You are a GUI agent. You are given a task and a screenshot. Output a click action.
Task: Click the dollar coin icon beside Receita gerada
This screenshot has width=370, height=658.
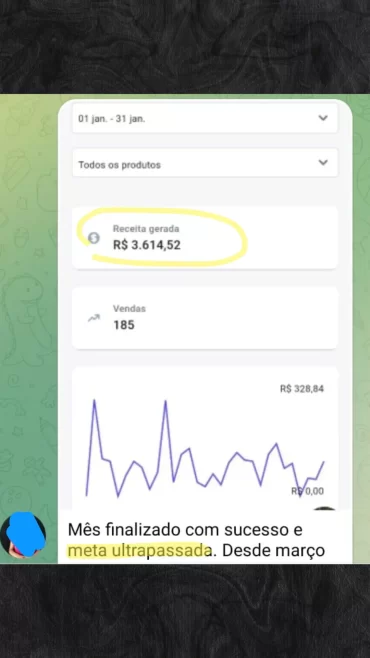tap(94, 238)
